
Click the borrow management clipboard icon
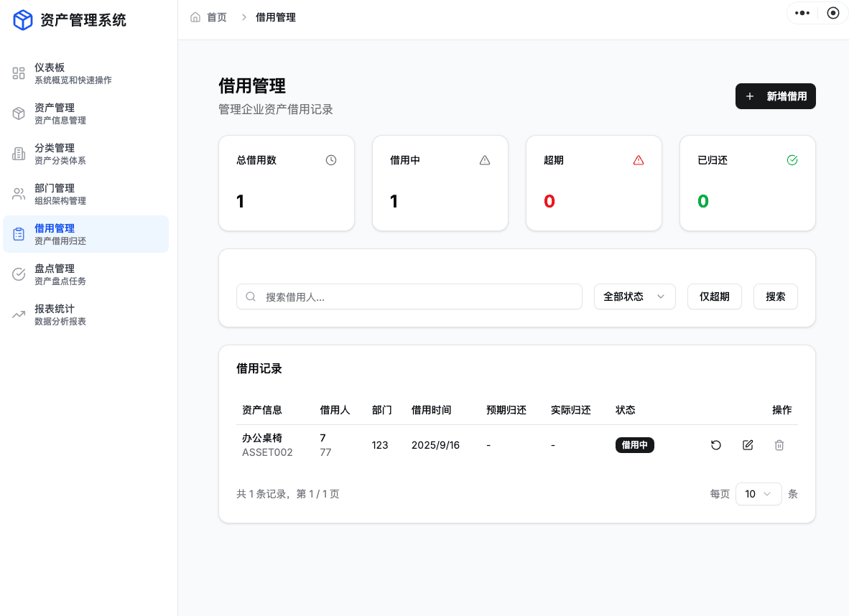pos(19,234)
